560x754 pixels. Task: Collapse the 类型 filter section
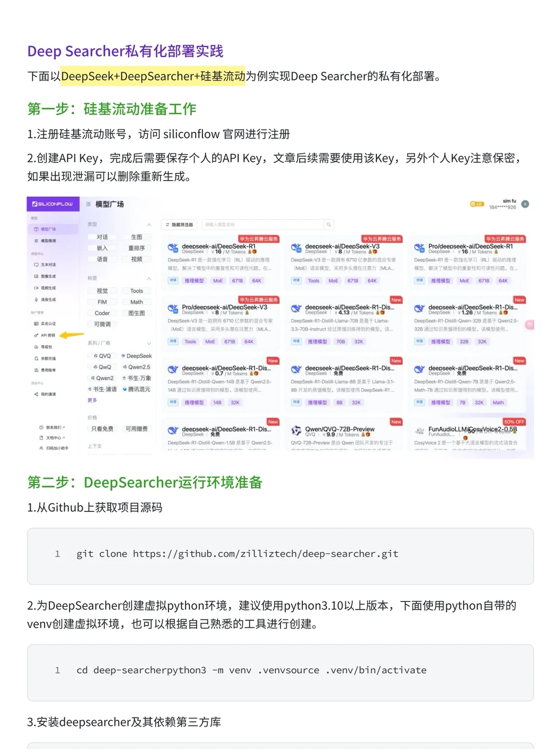pos(149,225)
